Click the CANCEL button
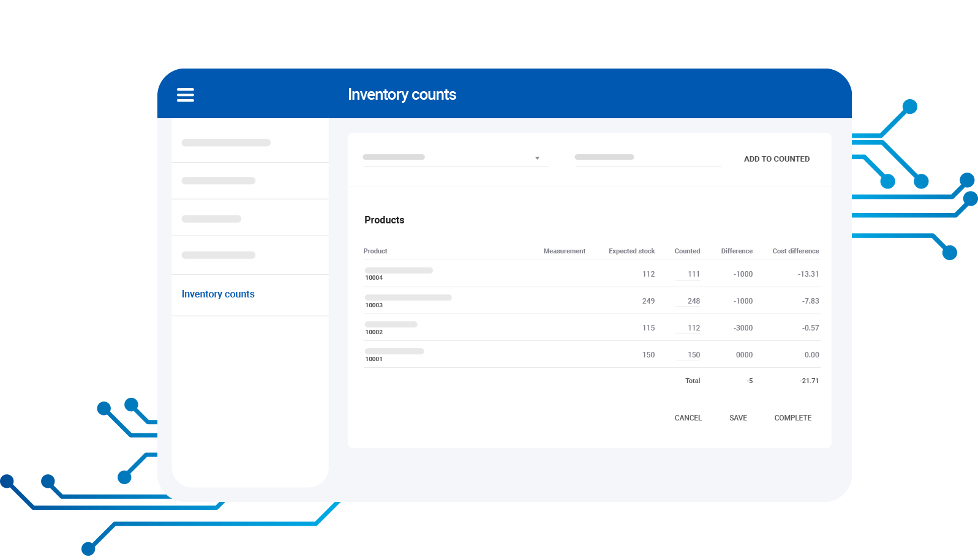Image resolution: width=978 pixels, height=560 pixels. click(688, 418)
